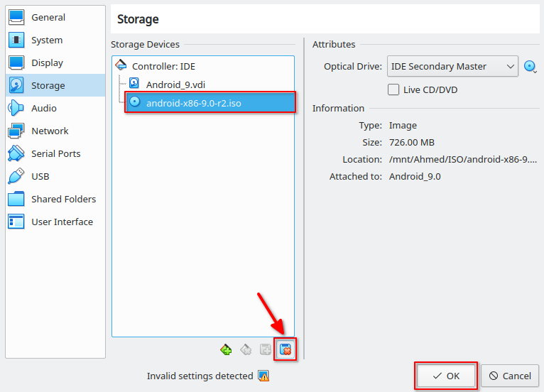Select android-x86-9.0-r2.iso in storage tree
The width and height of the screenshot is (544, 392).
point(210,103)
